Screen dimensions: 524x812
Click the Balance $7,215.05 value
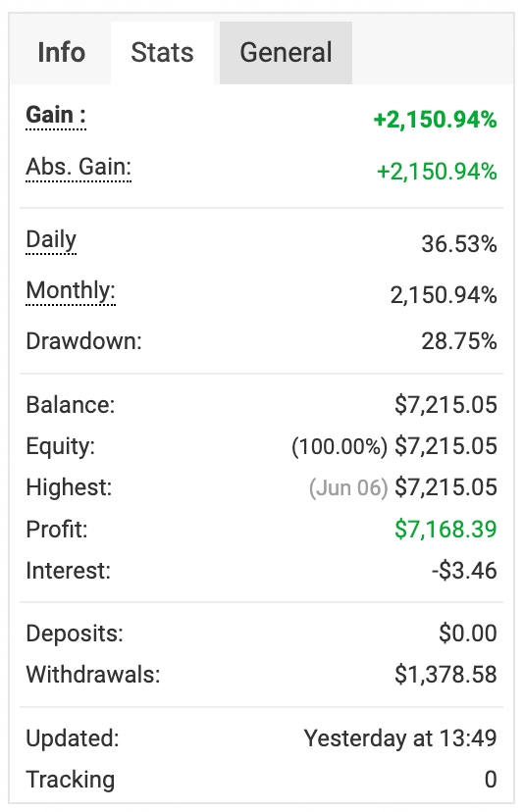445,404
